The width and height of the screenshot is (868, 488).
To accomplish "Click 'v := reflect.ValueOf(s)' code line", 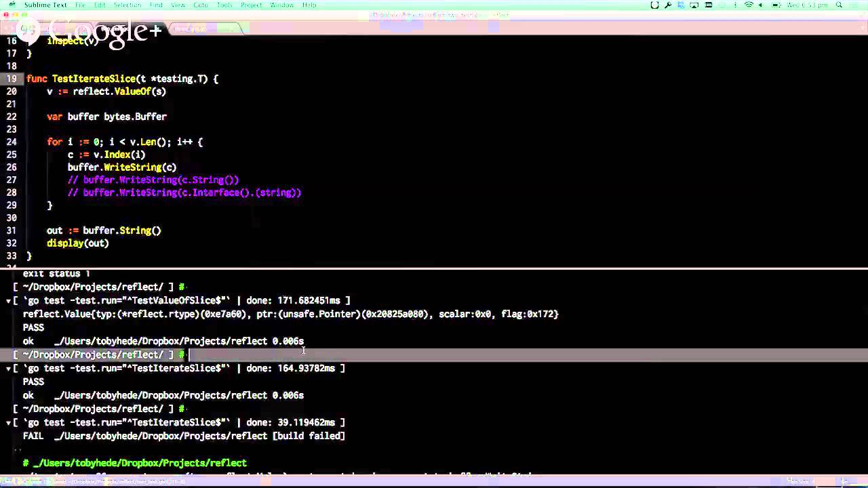I will coord(106,91).
